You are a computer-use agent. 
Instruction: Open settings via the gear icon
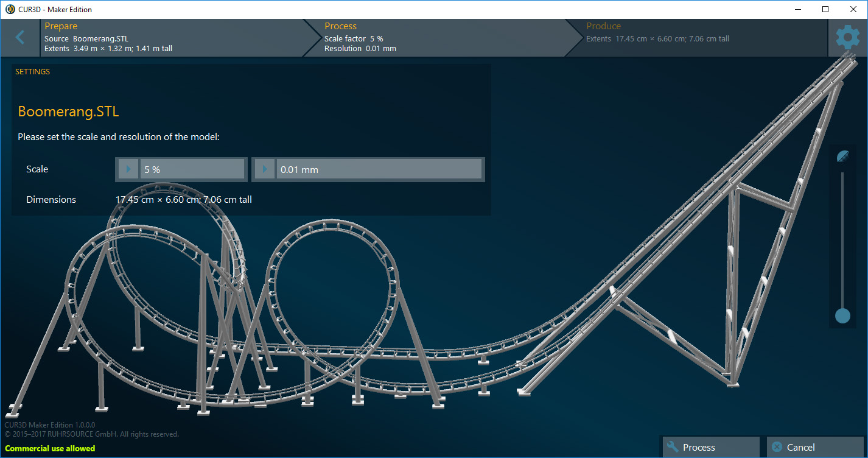(x=848, y=37)
